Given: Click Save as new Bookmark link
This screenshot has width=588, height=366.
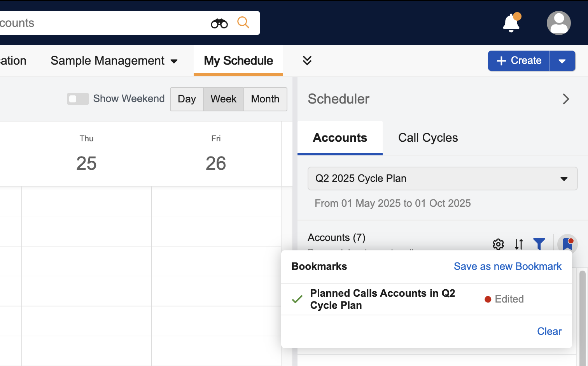Looking at the screenshot, I should coord(507,266).
